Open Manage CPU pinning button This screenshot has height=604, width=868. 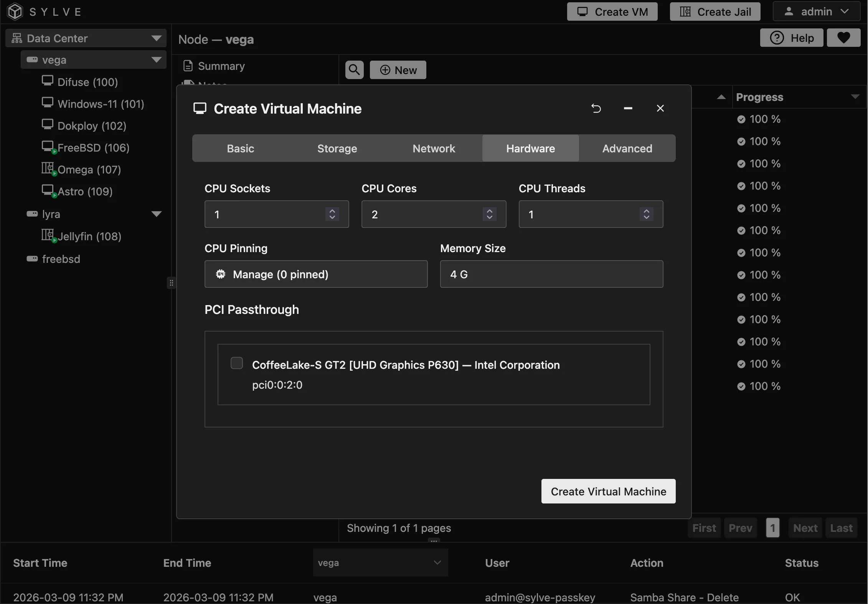[x=316, y=274]
